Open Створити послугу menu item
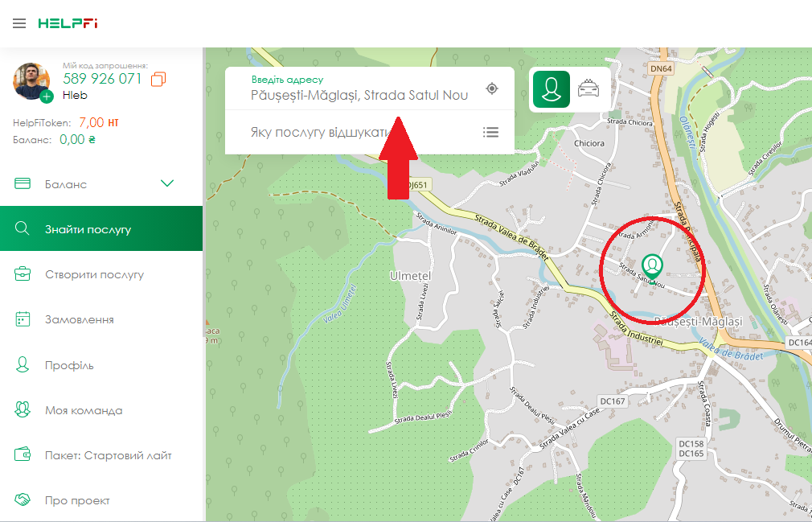812x522 pixels. pos(94,274)
